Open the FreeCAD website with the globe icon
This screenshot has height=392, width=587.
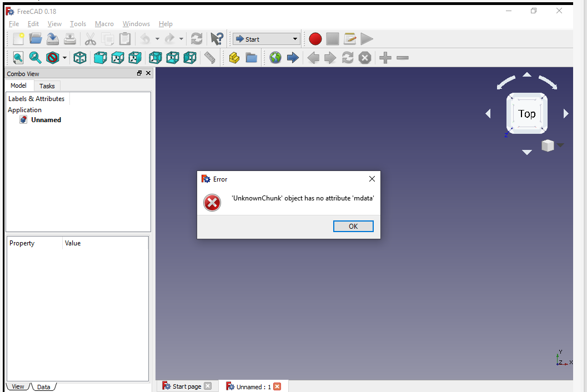point(275,57)
